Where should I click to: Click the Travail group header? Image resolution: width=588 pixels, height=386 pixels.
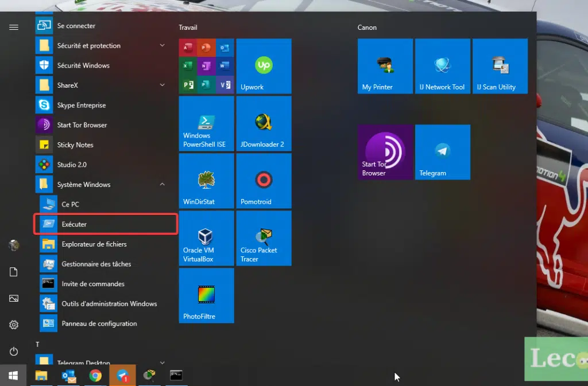(188, 28)
